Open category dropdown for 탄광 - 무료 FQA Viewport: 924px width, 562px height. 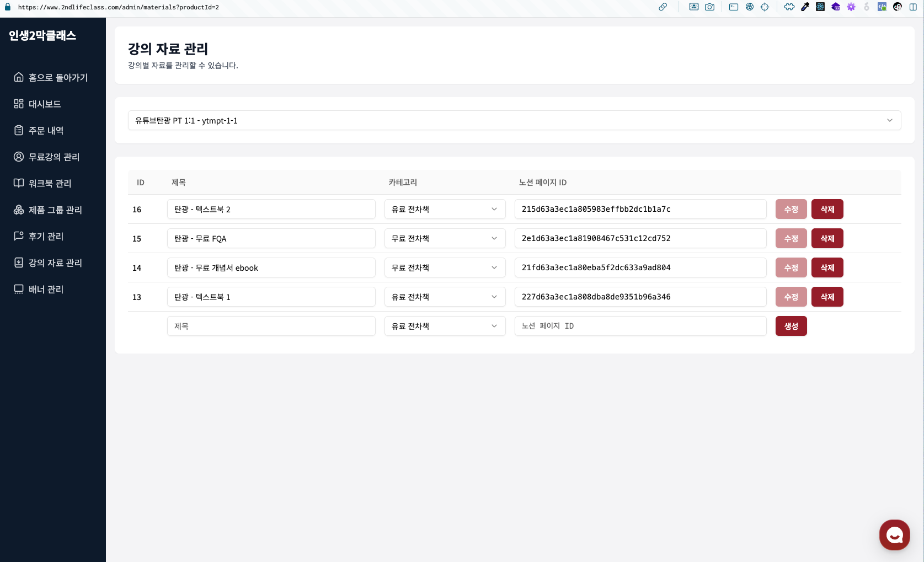(x=445, y=238)
